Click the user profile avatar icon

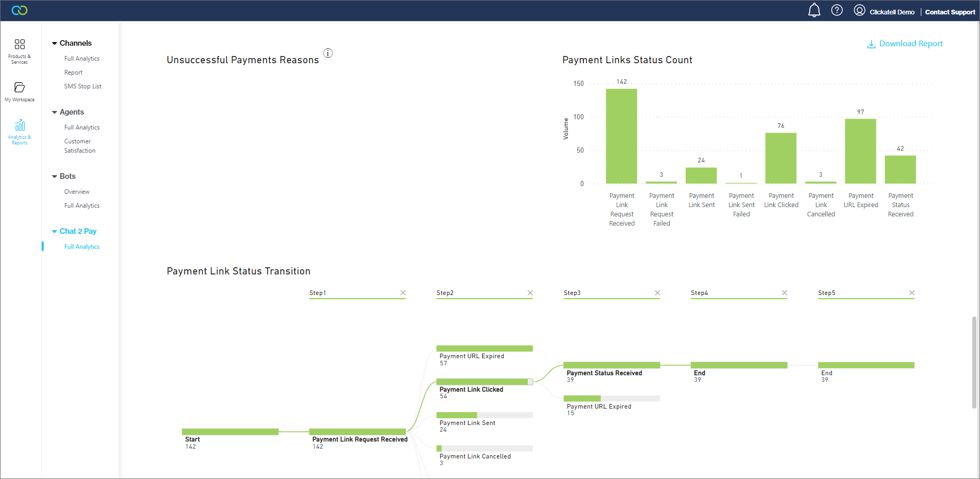click(859, 10)
